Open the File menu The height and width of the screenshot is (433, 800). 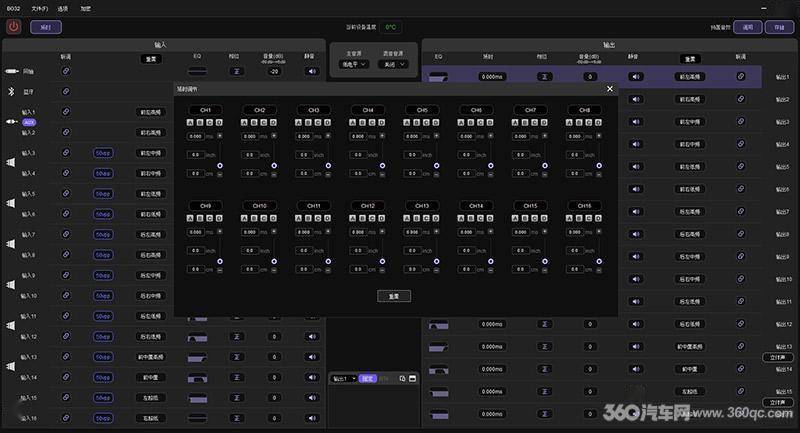click(x=39, y=9)
